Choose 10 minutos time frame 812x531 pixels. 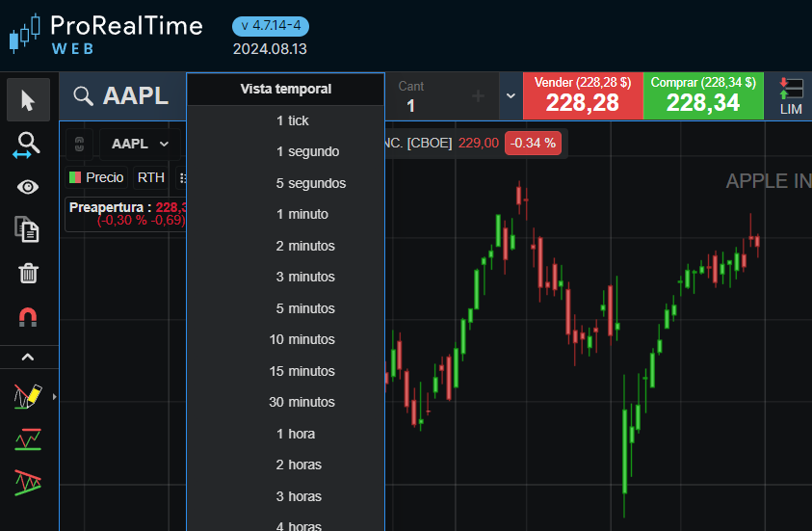pos(286,340)
